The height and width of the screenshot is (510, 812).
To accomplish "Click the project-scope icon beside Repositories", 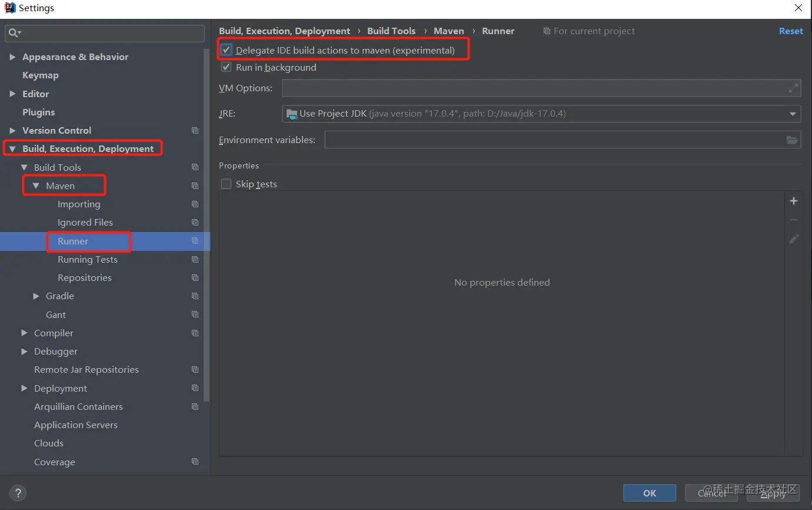I will pos(195,277).
